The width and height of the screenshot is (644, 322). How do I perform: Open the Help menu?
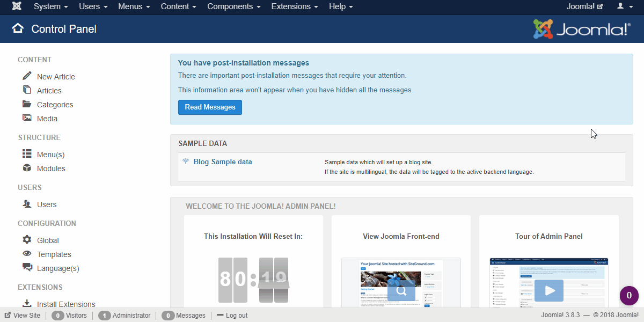[341, 6]
